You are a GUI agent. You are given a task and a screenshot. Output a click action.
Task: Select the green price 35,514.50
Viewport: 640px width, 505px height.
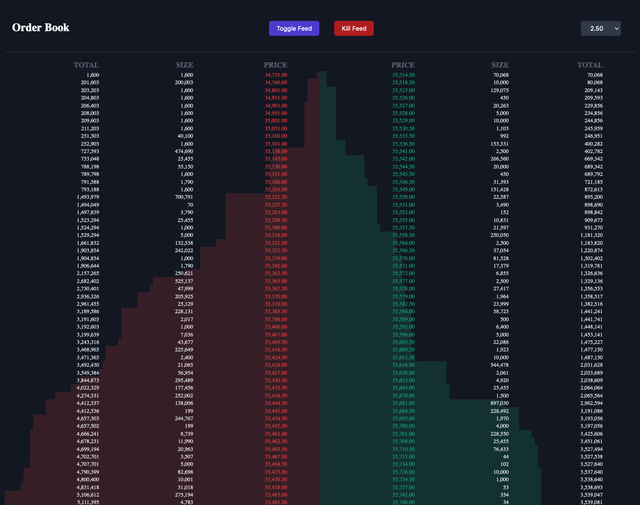pyautogui.click(x=404, y=75)
